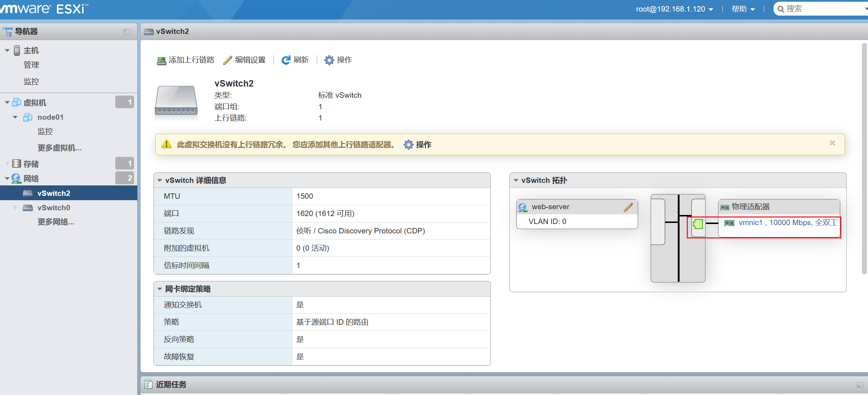Viewport: 868px width, 395px height.
Task: Open the Help (帮助) dropdown menu
Action: [743, 9]
